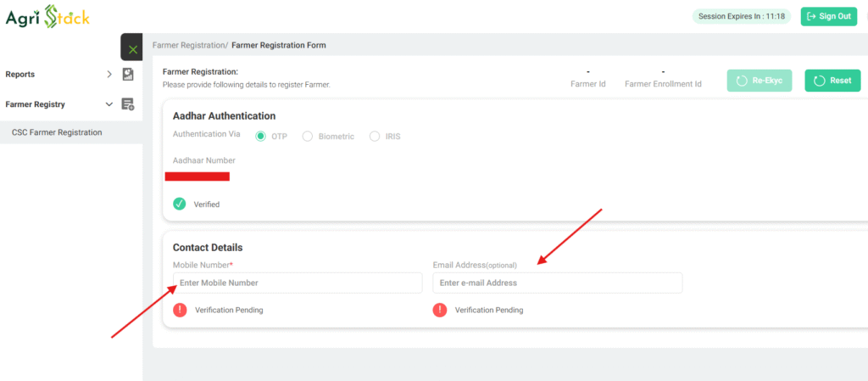Choose Biometric as the authentication method
The image size is (868, 381).
click(308, 136)
